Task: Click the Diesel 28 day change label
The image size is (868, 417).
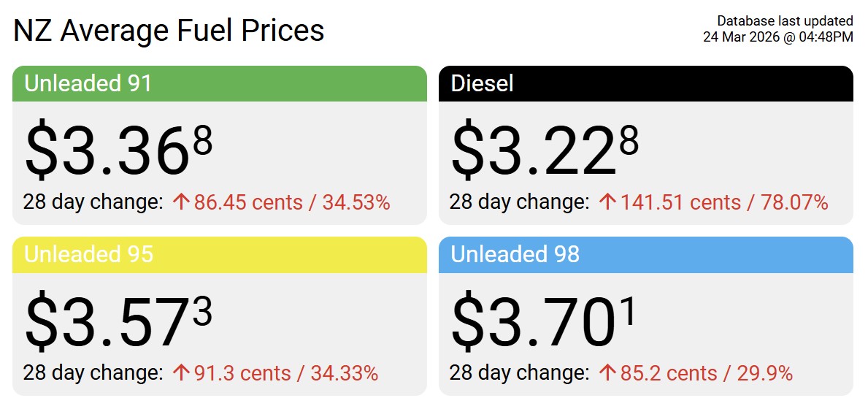Action: point(519,202)
